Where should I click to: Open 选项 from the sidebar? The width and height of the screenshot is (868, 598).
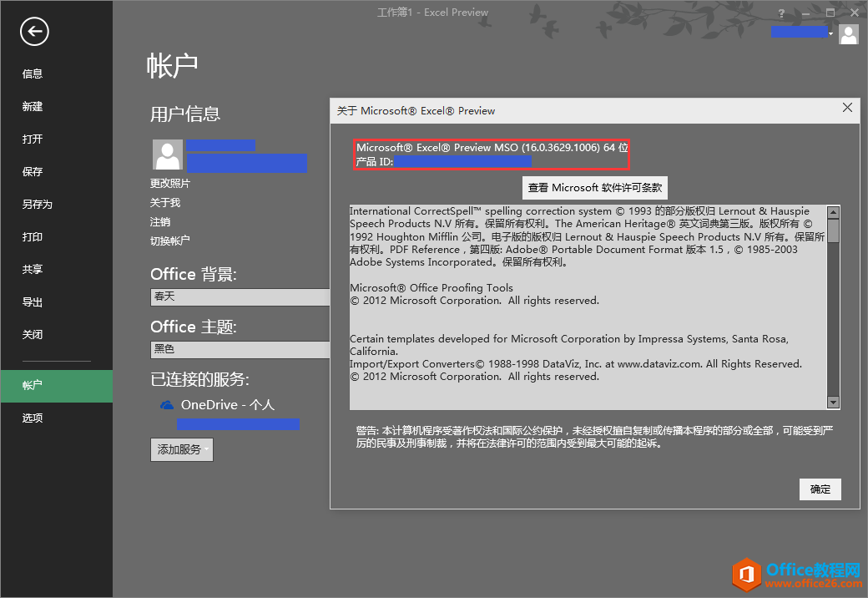click(x=32, y=418)
